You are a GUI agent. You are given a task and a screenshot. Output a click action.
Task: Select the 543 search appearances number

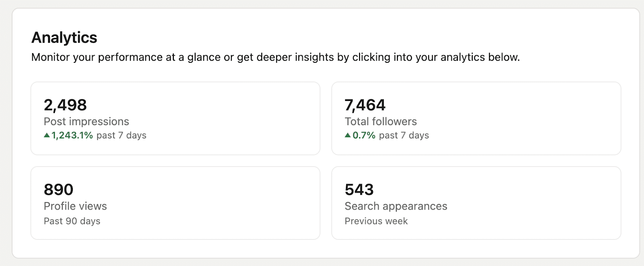coord(359,190)
